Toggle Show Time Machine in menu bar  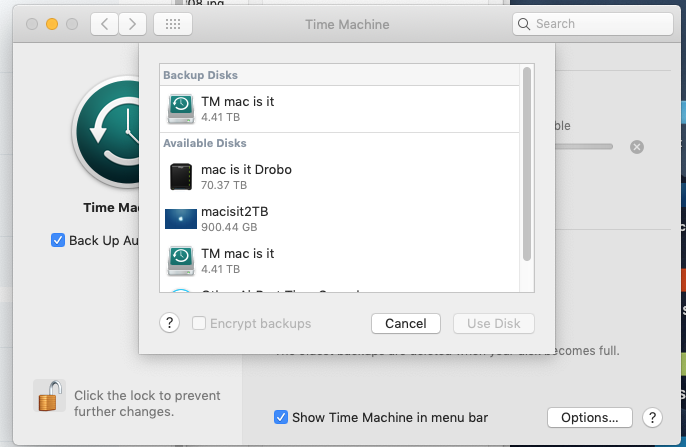(x=281, y=417)
